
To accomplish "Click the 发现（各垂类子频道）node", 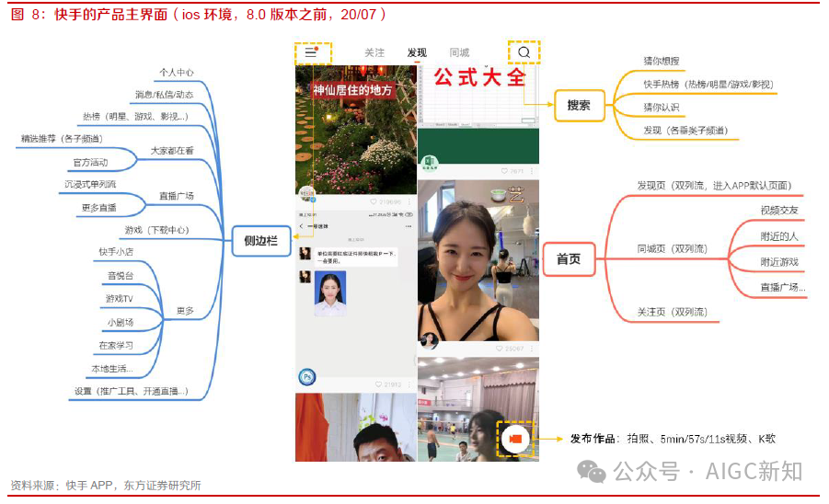I will pyautogui.click(x=685, y=131).
